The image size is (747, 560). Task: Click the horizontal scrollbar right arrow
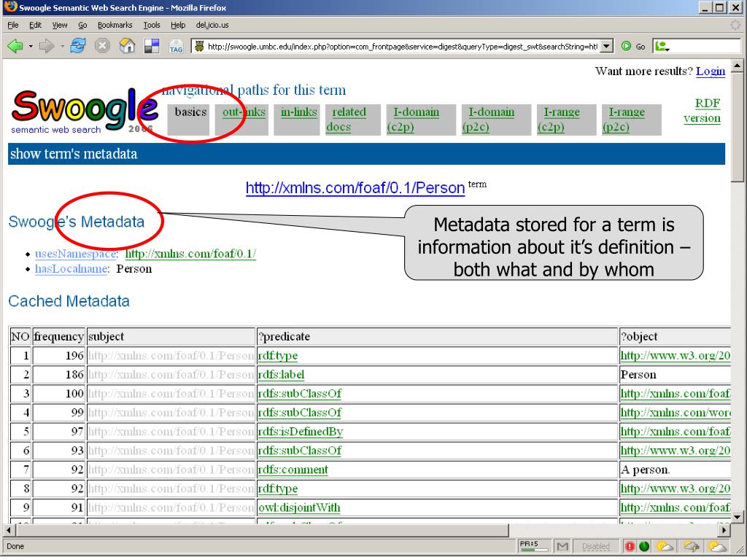click(724, 529)
